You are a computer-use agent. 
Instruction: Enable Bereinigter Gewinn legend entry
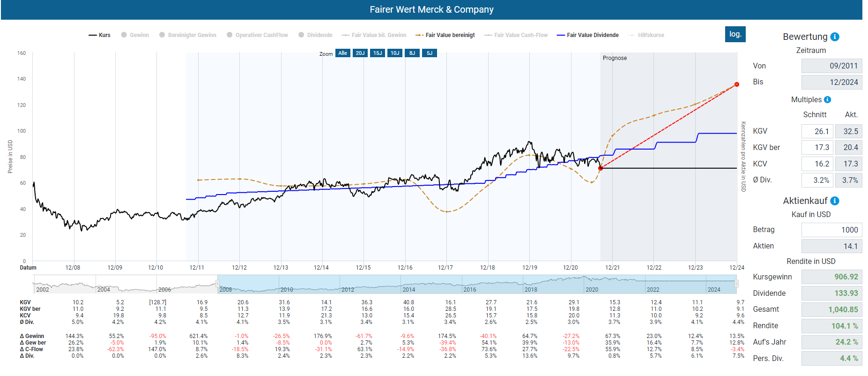tap(188, 35)
